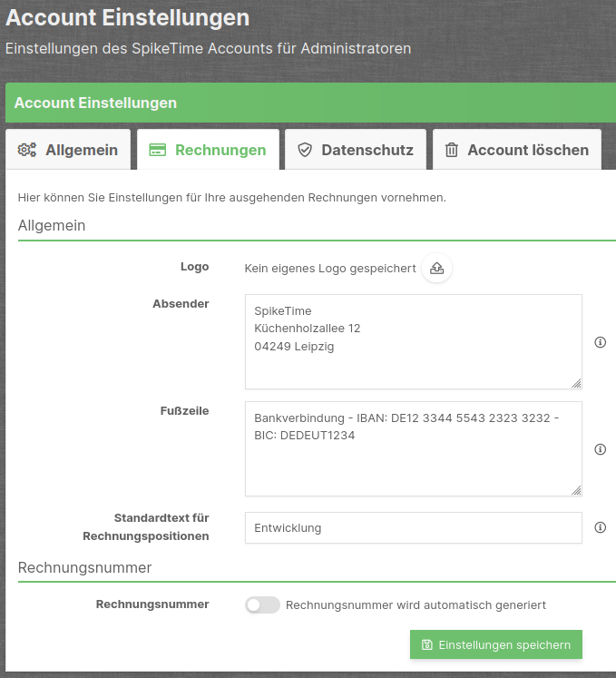
Task: Click the resize handle of Fußzeile text area
Action: 576,490
